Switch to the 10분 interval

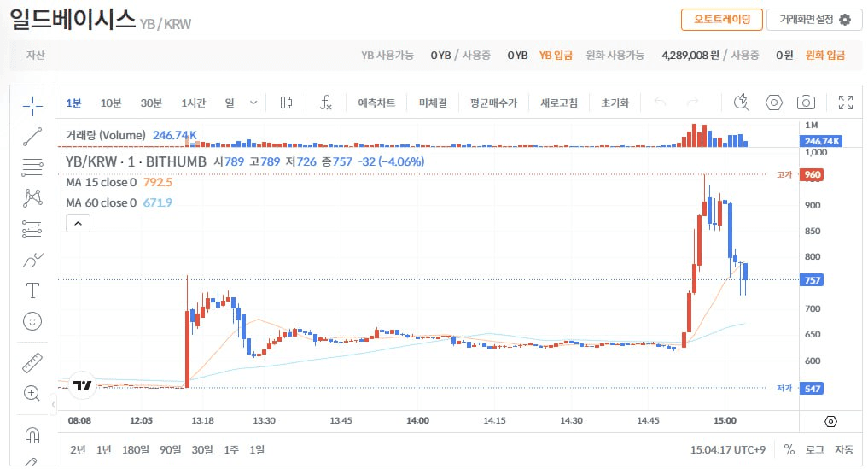111,103
